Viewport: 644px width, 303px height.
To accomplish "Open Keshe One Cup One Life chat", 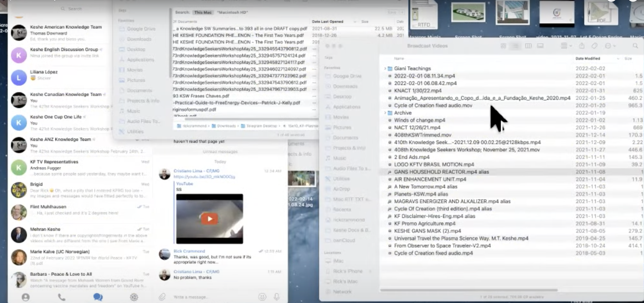I will (x=60, y=122).
